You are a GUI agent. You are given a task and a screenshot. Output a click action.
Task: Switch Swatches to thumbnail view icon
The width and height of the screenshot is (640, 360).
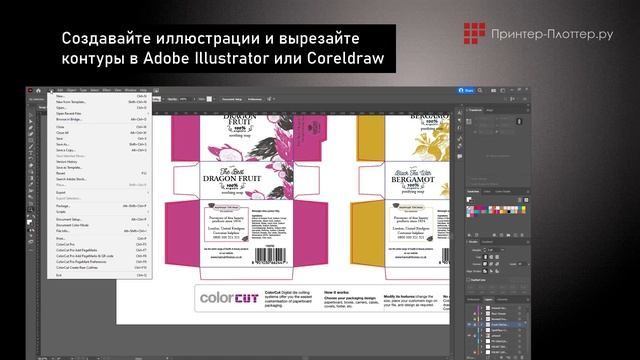point(526,200)
